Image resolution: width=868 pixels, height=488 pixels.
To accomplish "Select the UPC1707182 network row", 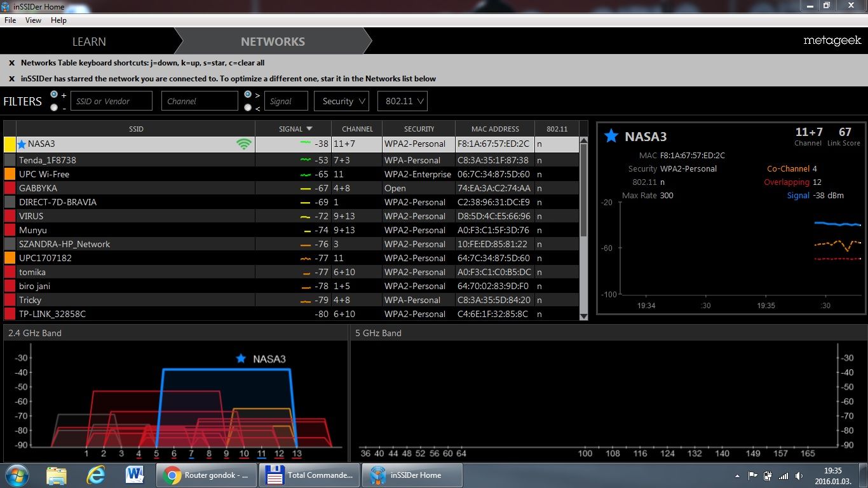I will coord(292,258).
